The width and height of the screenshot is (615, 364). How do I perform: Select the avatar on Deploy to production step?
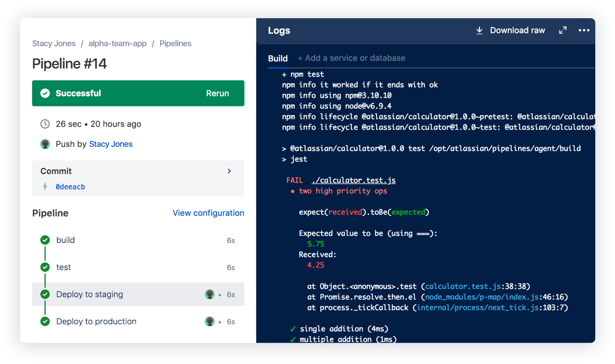(210, 321)
